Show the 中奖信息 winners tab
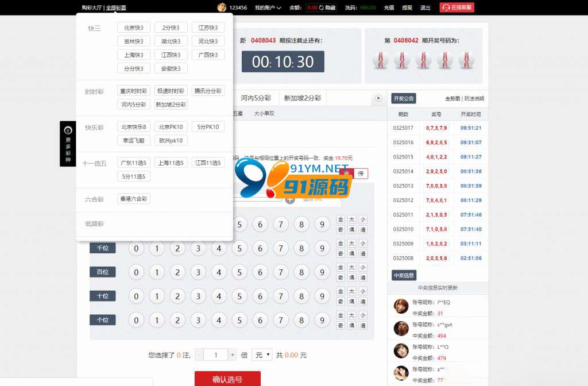This screenshot has height=386, width=588. tap(404, 275)
